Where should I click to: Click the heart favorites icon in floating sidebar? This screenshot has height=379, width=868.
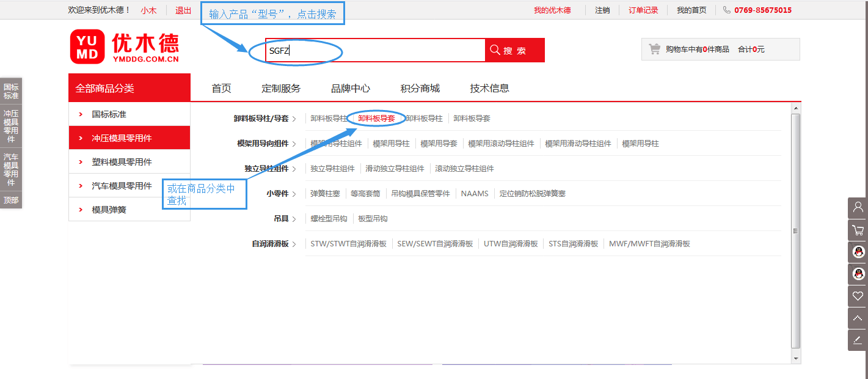[x=858, y=296]
